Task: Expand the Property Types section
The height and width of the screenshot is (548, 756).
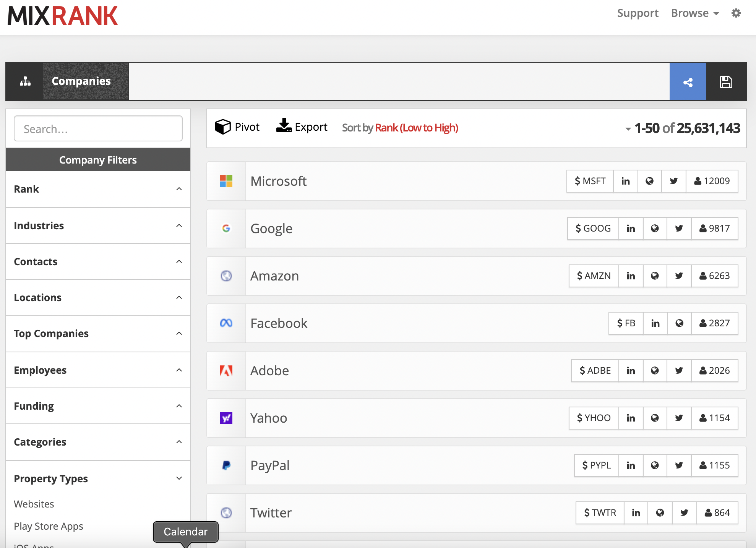Action: tap(178, 478)
